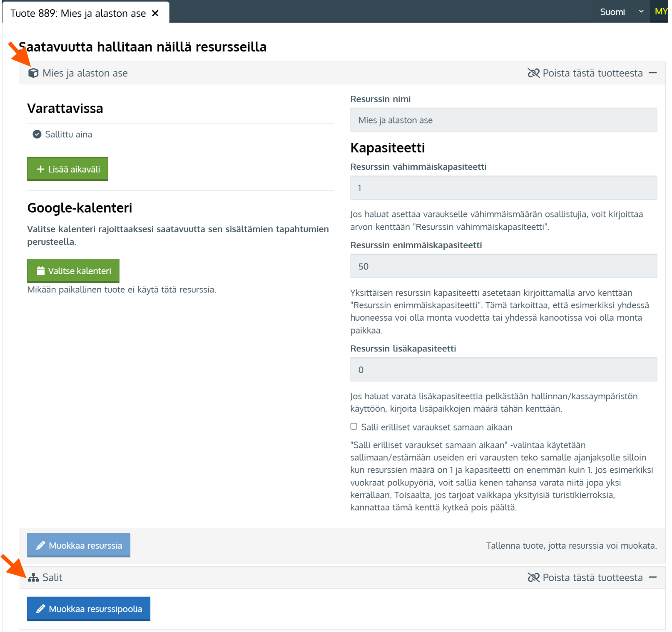This screenshot has height=632, width=672.
Task: Click the Resurssin vähimmäiskapasiteetti field
Action: click(x=503, y=188)
